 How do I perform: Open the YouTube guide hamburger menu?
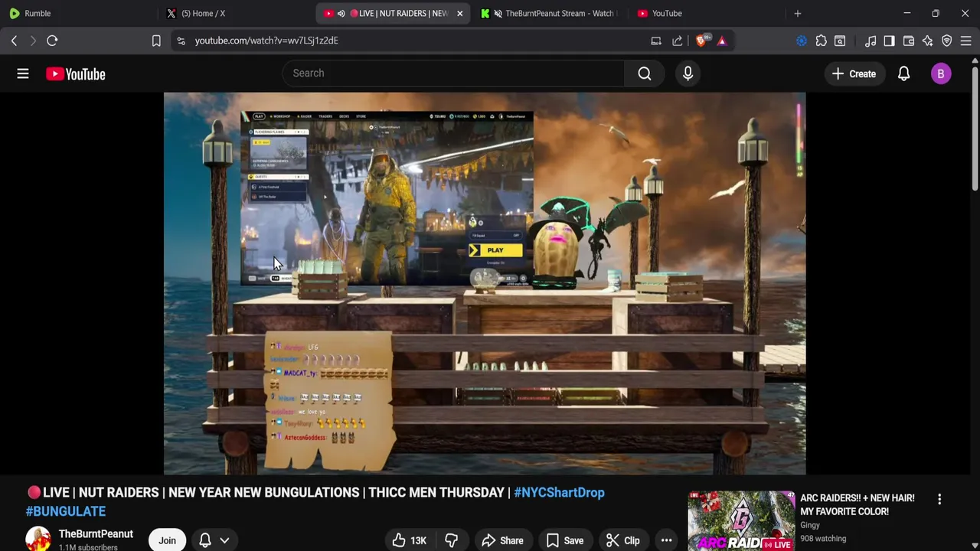pyautogui.click(x=23, y=73)
